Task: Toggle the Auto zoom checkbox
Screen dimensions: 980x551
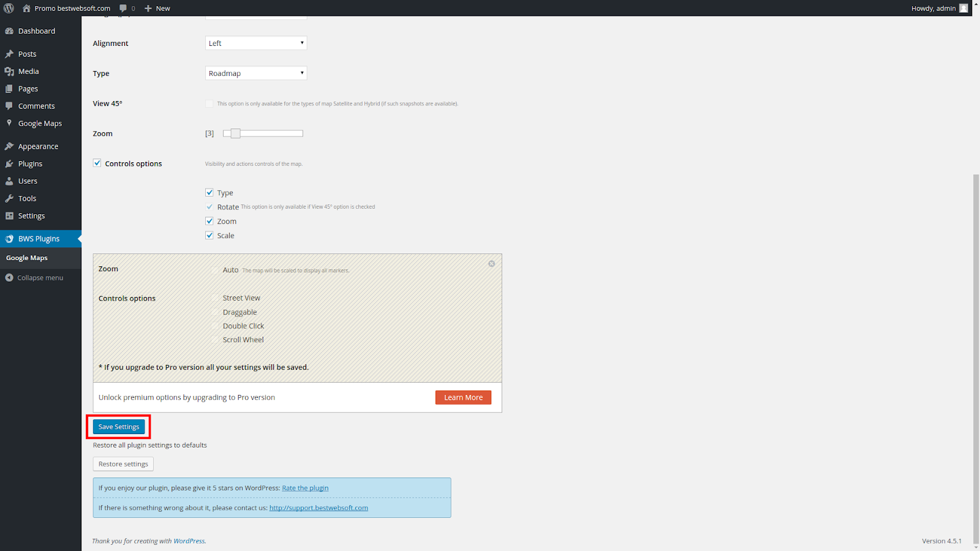Action: [x=215, y=270]
